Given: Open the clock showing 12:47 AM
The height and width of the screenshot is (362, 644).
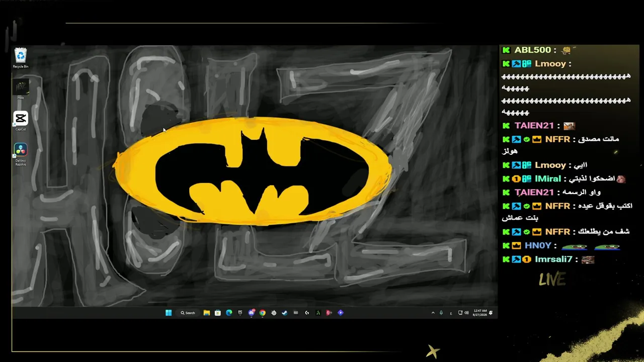Looking at the screenshot, I should (x=479, y=313).
